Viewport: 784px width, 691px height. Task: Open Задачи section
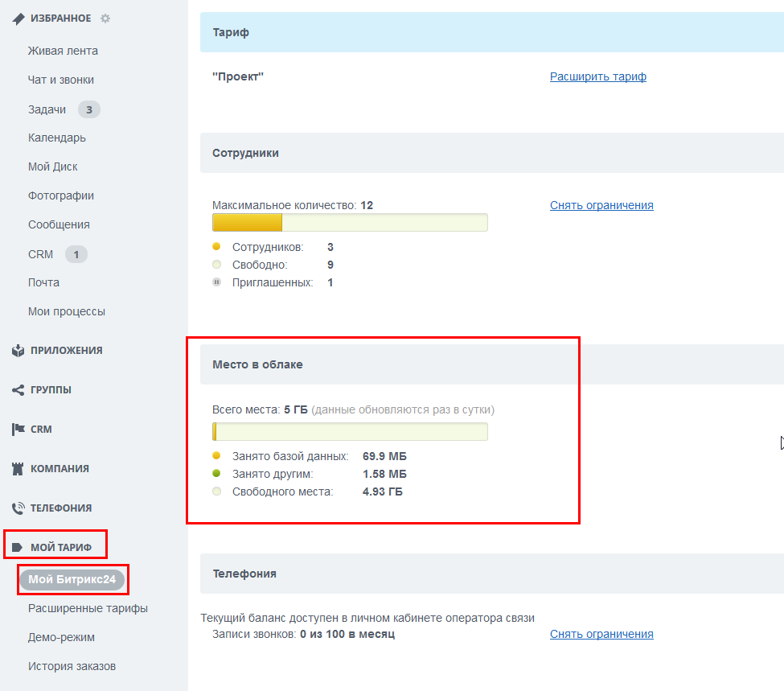pos(47,109)
